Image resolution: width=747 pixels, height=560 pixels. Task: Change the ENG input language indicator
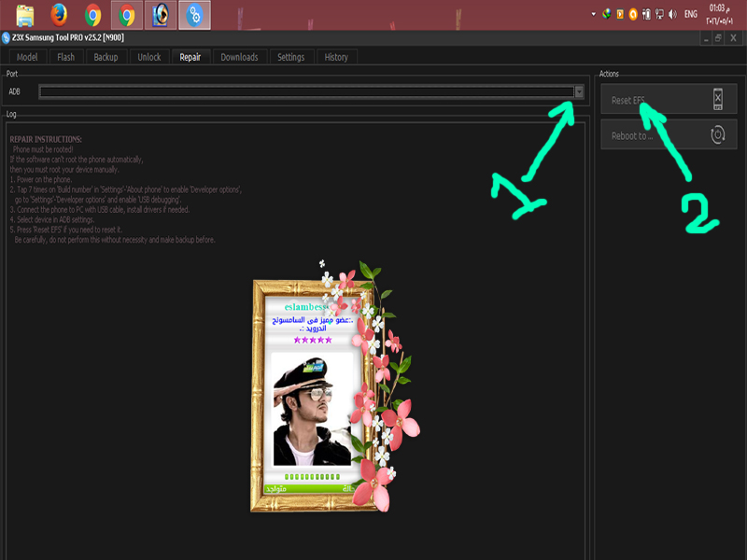coord(691,14)
